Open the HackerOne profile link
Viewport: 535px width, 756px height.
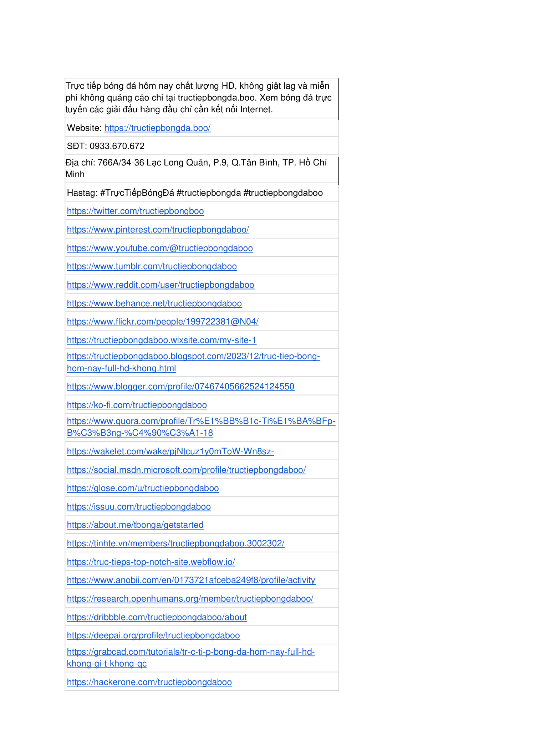coord(149,682)
